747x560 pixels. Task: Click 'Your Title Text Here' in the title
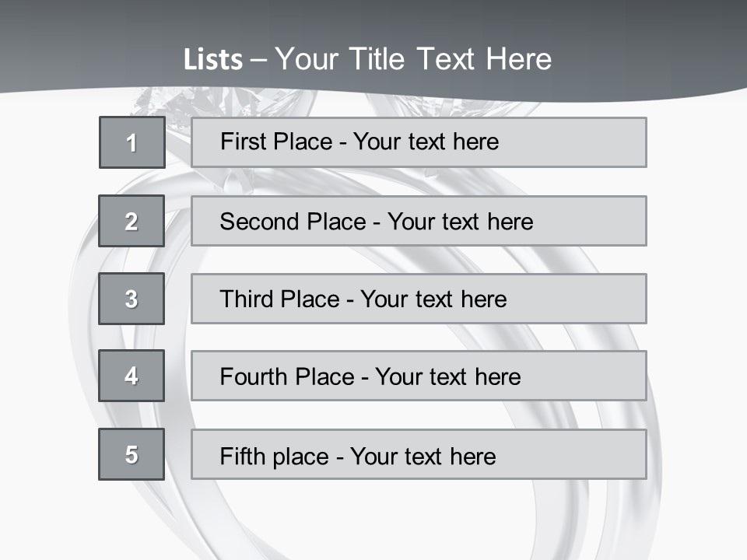pyautogui.click(x=413, y=60)
